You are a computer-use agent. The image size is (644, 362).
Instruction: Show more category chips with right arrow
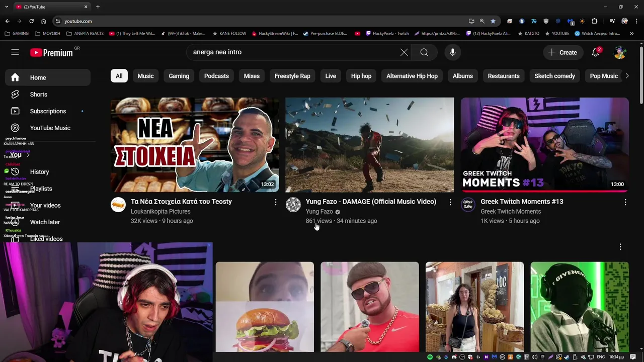pos(627,76)
